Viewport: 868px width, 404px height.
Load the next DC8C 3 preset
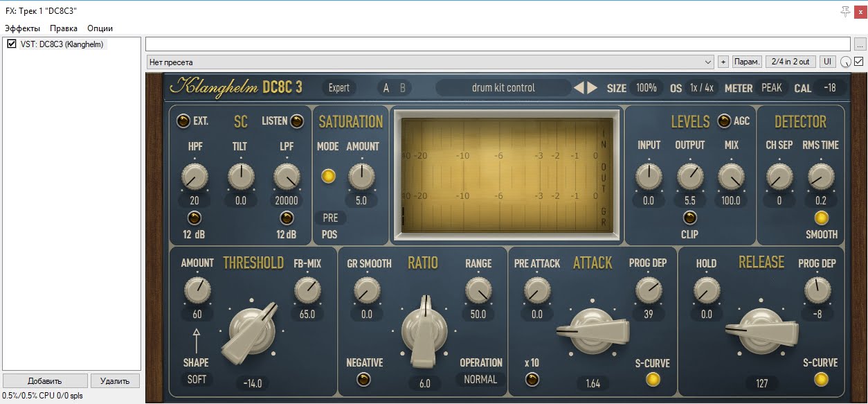592,88
